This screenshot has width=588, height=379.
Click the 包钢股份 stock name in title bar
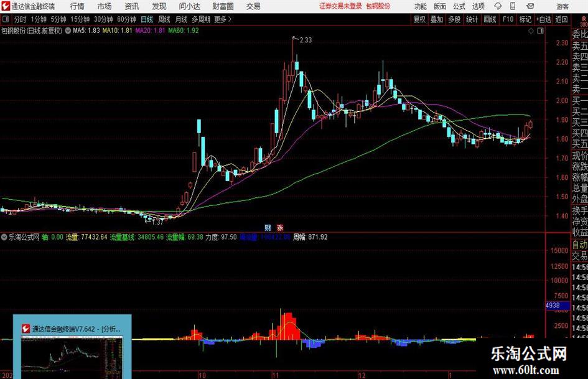tap(378, 6)
